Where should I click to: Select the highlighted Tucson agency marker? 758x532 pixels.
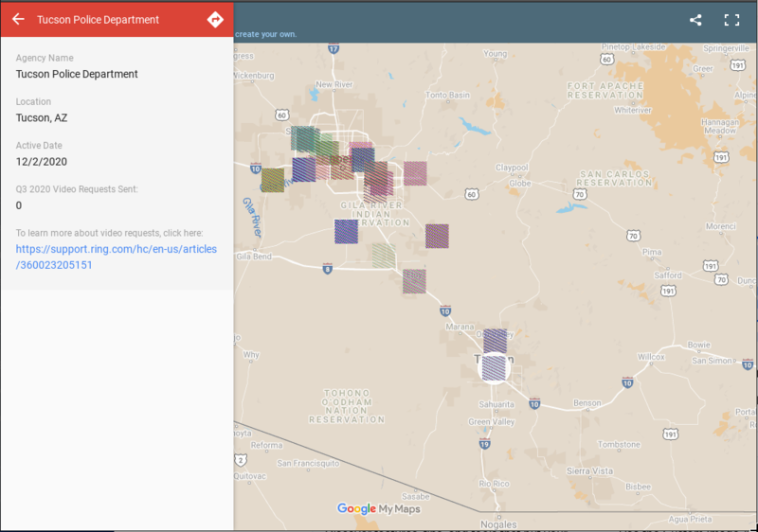click(x=494, y=368)
